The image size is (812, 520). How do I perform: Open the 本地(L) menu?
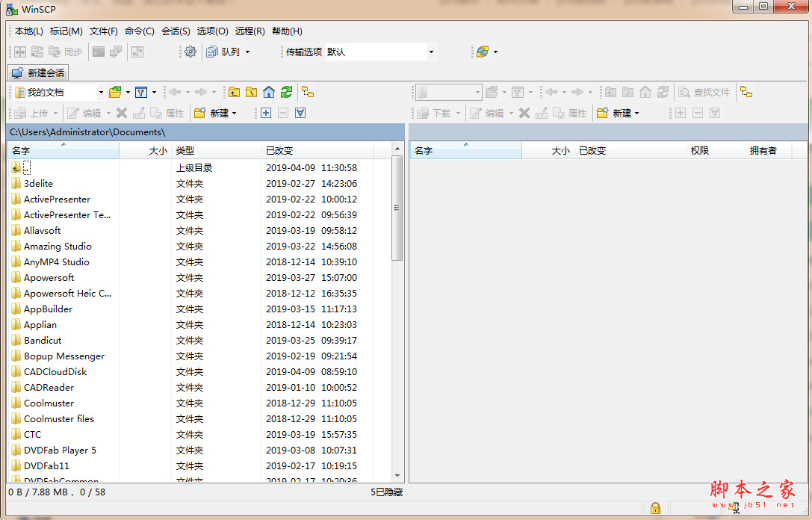pyautogui.click(x=29, y=31)
